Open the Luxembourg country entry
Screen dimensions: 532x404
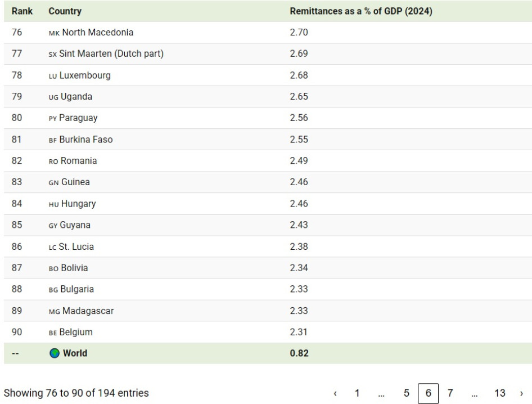pyautogui.click(x=84, y=75)
